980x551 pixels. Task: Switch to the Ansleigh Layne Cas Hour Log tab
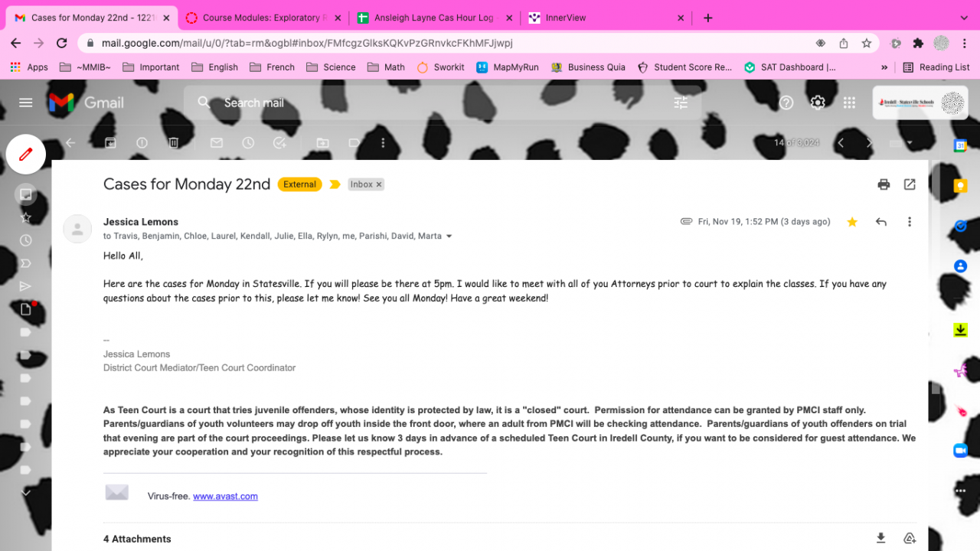pyautogui.click(x=433, y=18)
